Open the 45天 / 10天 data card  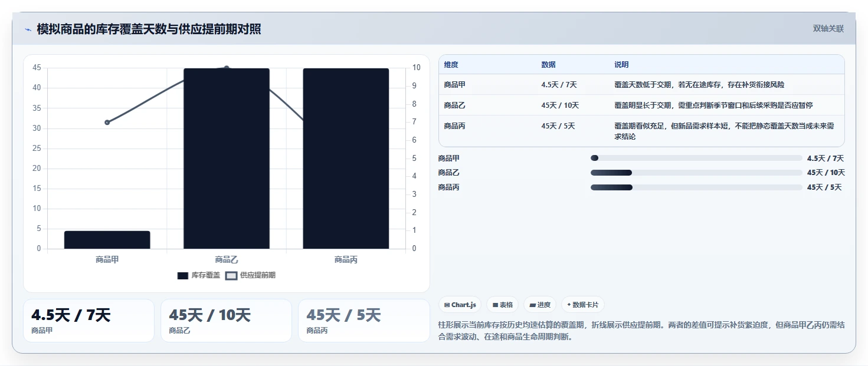[226, 321]
